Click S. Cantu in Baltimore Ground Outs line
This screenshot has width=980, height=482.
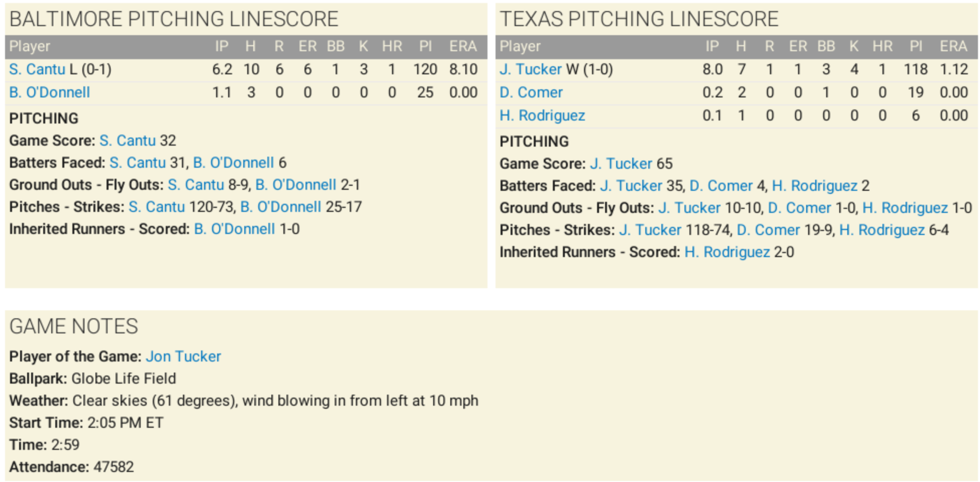[195, 185]
